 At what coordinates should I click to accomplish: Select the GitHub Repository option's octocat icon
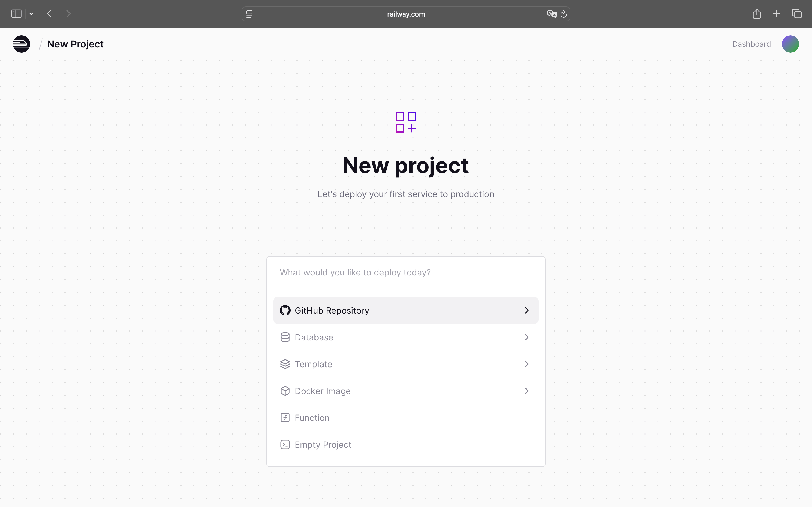[x=285, y=310]
